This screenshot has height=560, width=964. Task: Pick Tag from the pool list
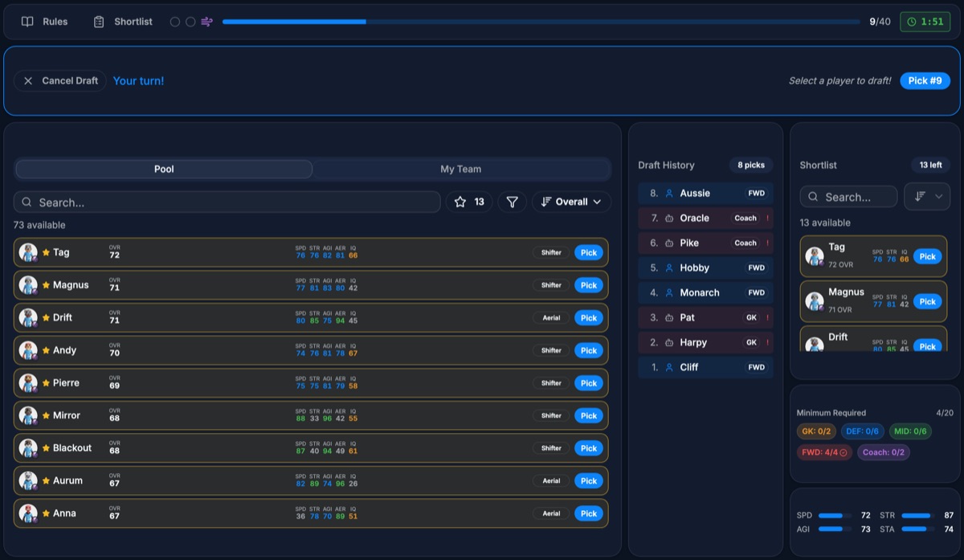click(589, 252)
